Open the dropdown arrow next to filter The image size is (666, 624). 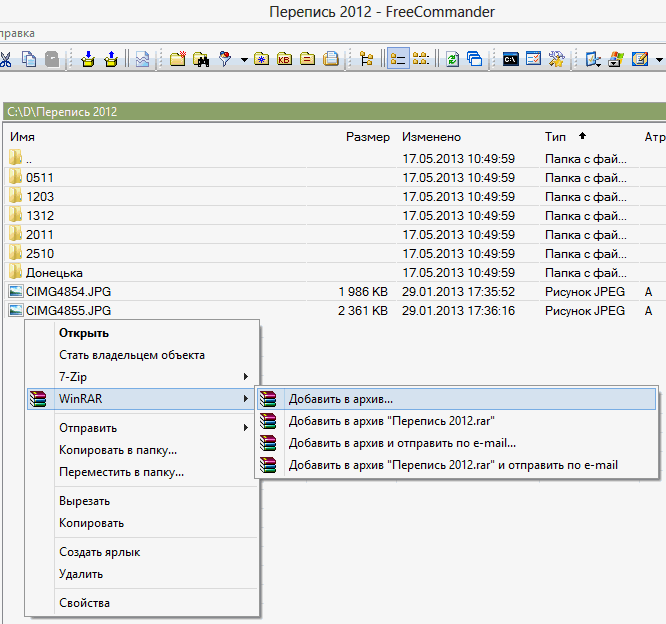(244, 60)
